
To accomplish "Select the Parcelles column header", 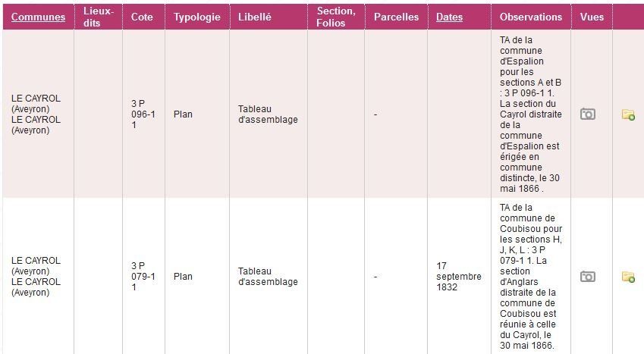I will 396,17.
